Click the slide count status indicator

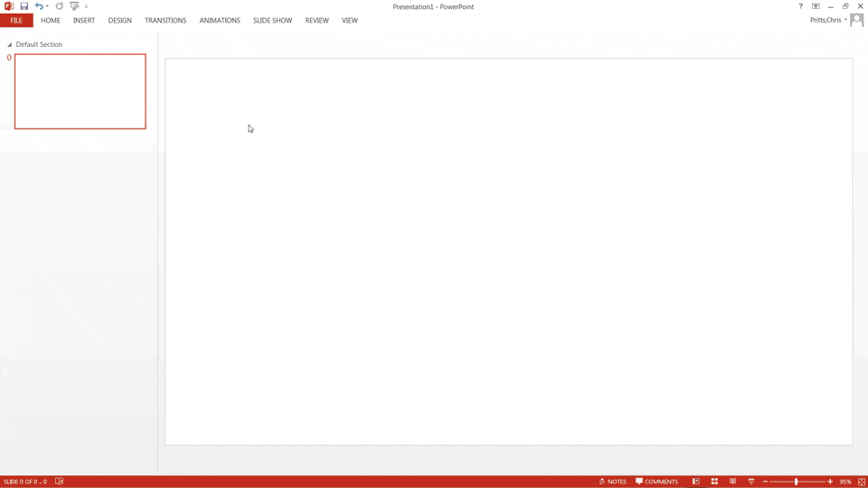point(25,482)
